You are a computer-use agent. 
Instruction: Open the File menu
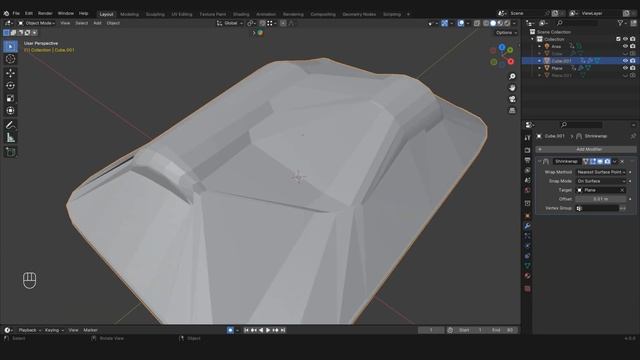16,13
